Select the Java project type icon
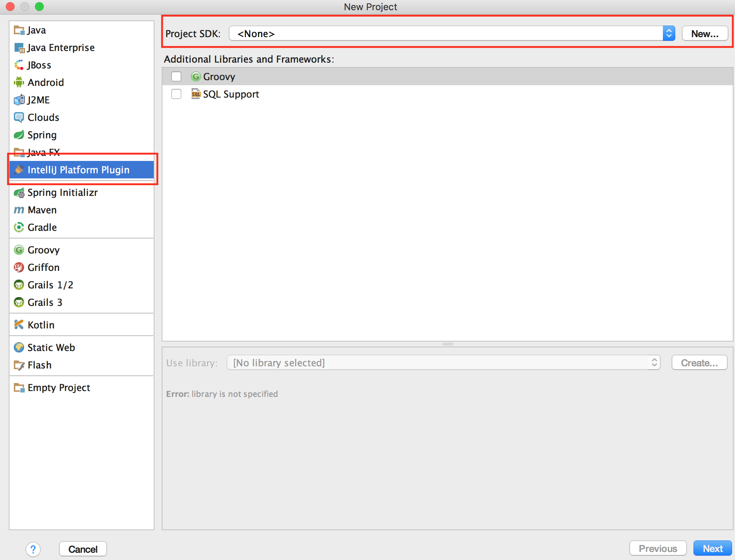The height and width of the screenshot is (560, 735). (x=19, y=30)
